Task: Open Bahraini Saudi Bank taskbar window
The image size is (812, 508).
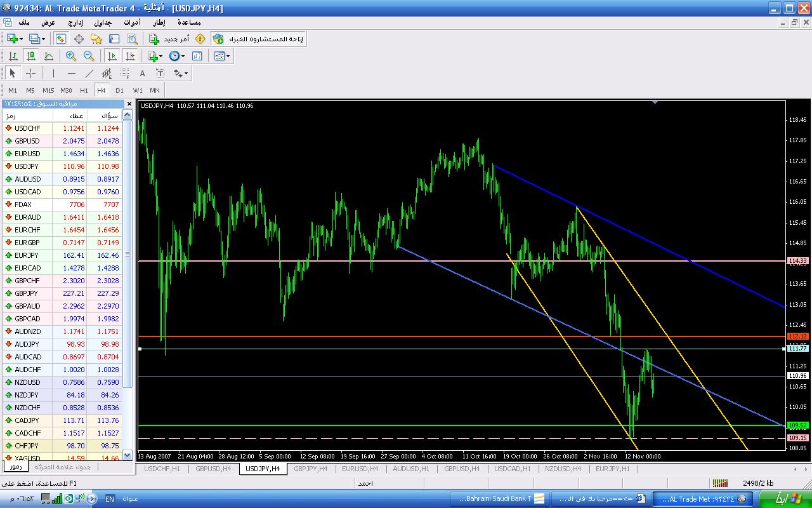Action: [x=498, y=498]
